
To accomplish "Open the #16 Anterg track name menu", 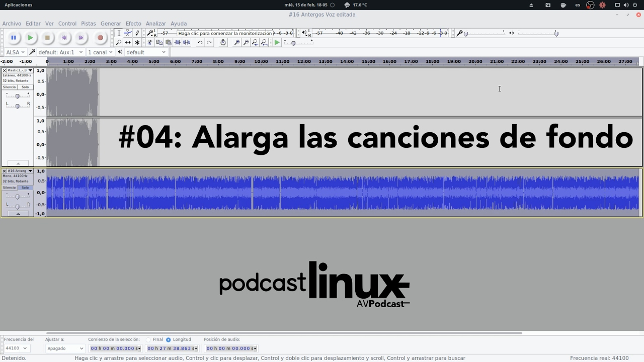I will point(20,171).
